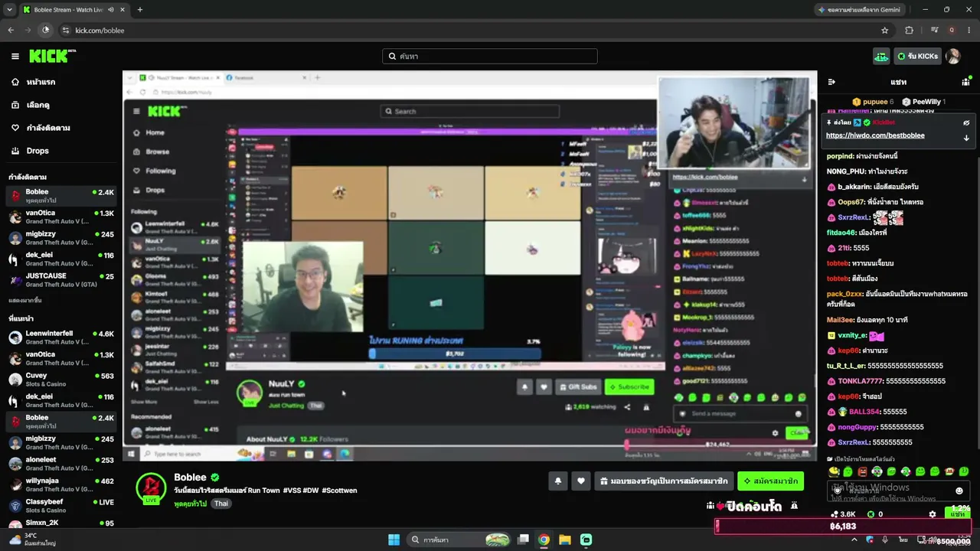Screen dimensions: 980x551
Task: Expand the pinned message with down arrow
Action: [966, 138]
